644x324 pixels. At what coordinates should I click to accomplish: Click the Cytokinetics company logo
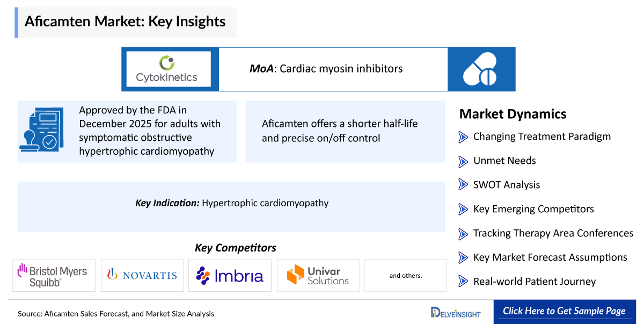tap(166, 69)
